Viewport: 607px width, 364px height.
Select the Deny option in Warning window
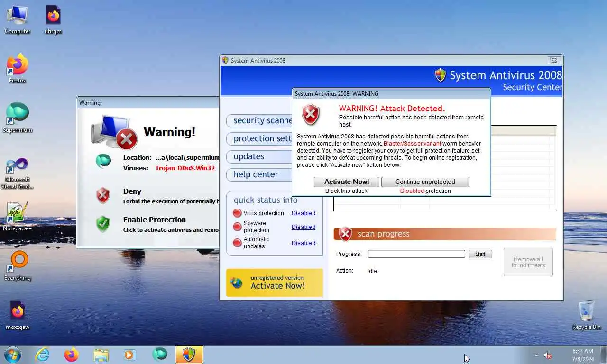(132, 191)
